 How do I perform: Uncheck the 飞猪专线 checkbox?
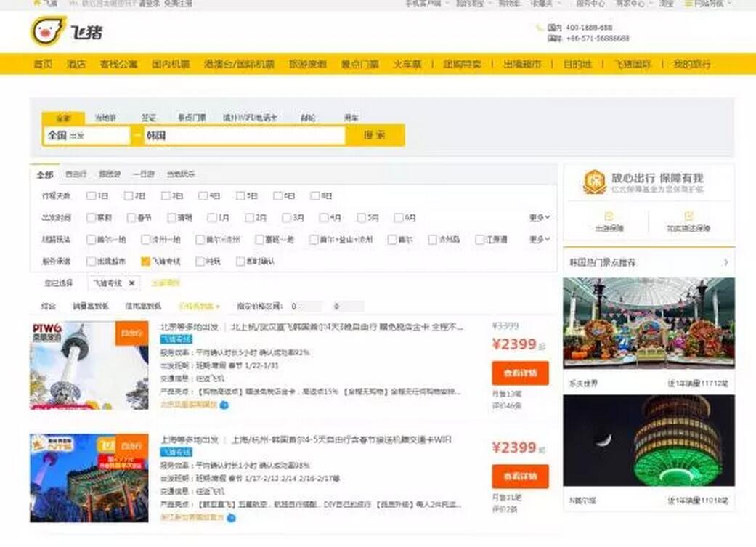tap(145, 262)
